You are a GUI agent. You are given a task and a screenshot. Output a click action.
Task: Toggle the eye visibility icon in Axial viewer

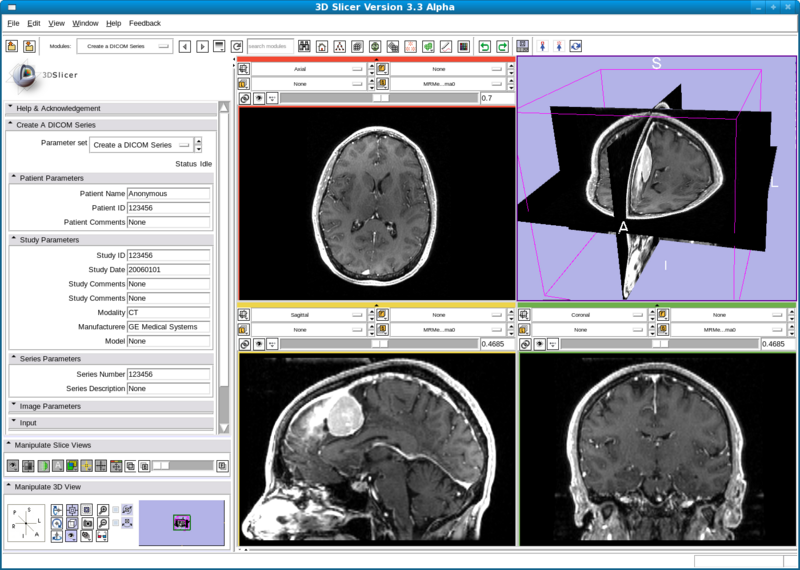click(258, 99)
